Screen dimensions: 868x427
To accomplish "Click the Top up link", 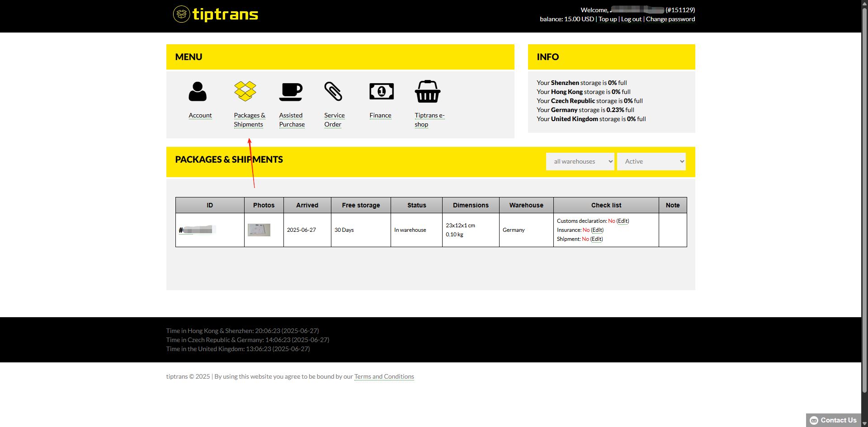I will [608, 19].
